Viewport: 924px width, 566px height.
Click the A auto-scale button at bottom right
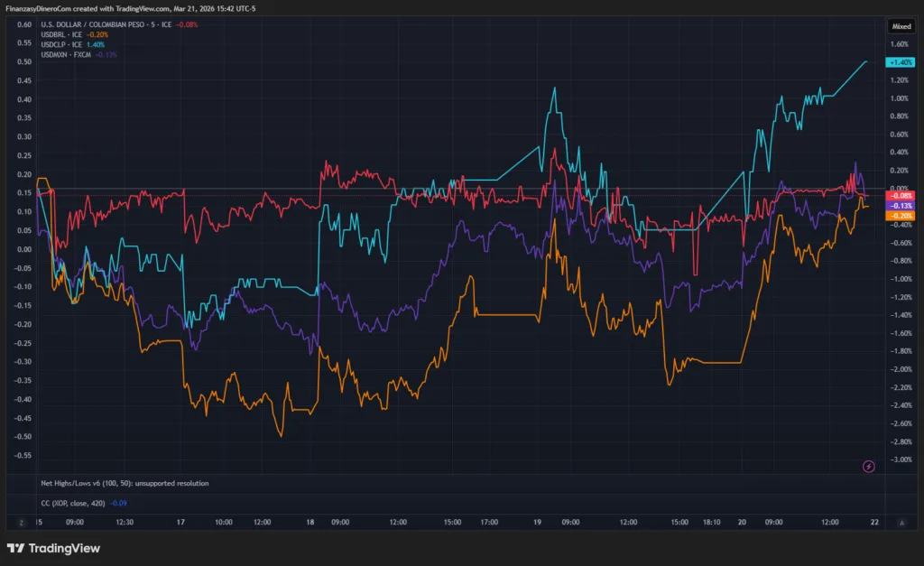(901, 522)
